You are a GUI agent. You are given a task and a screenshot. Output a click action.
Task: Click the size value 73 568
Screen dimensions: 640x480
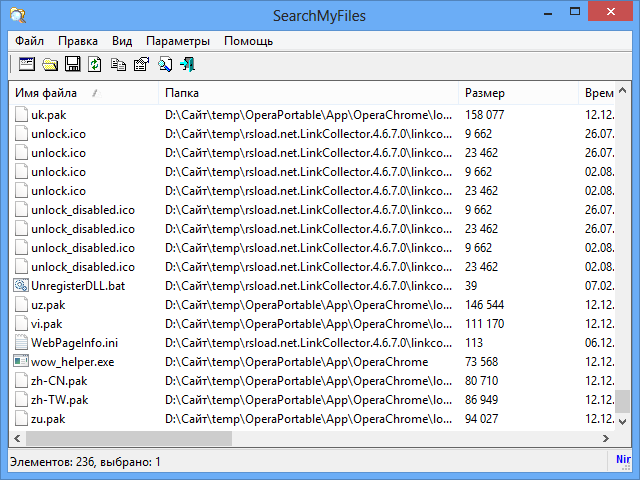(x=482, y=362)
